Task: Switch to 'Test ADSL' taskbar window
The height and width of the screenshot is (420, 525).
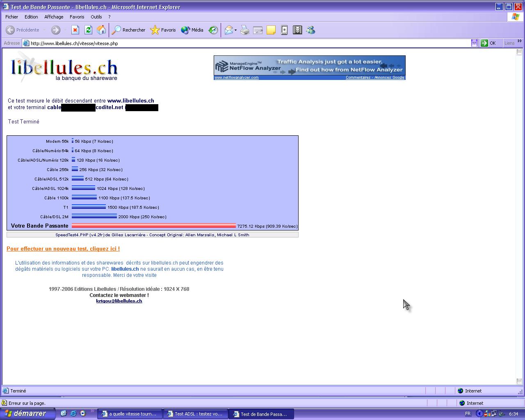Action: click(195, 414)
